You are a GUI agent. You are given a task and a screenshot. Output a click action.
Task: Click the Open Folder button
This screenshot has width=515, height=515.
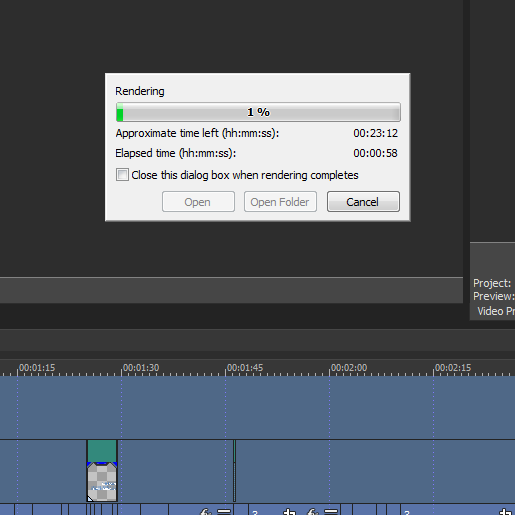(x=280, y=202)
